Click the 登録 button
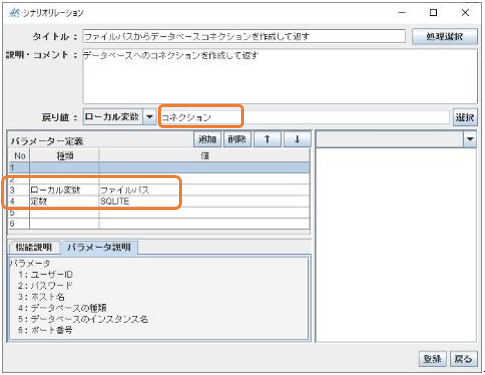The width and height of the screenshot is (485, 375). pos(432,359)
